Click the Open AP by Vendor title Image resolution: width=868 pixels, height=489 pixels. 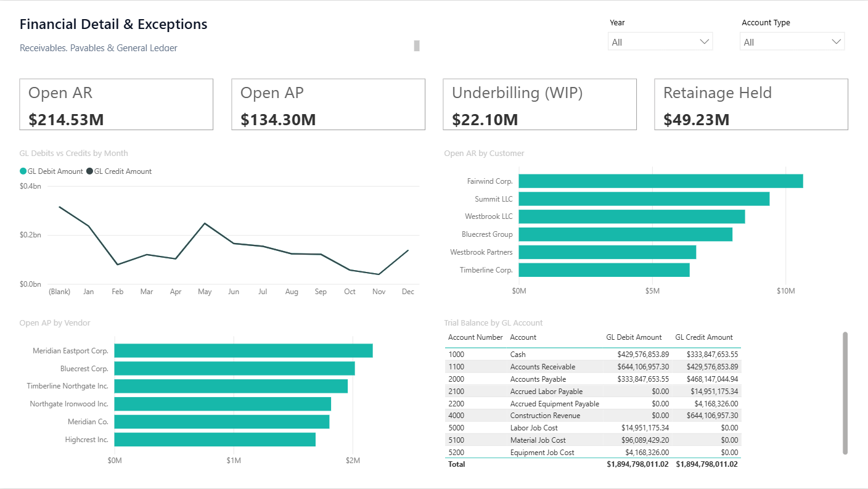tap(55, 323)
